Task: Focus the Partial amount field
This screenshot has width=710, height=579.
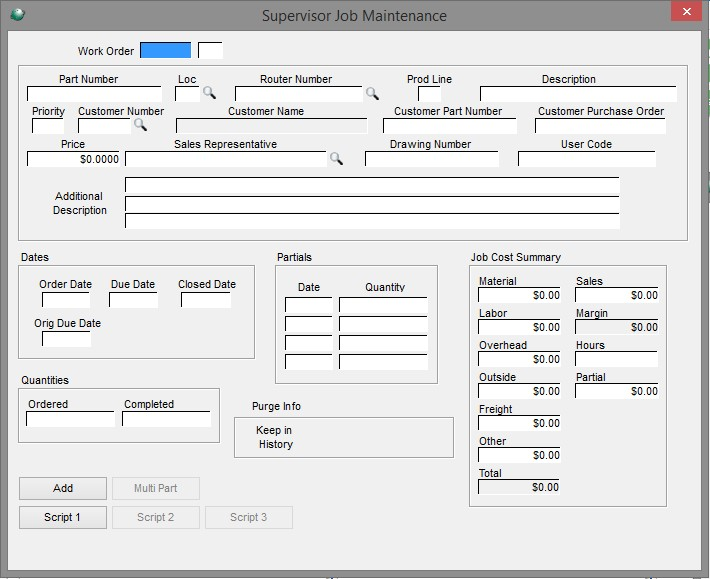Action: pyautogui.click(x=617, y=391)
